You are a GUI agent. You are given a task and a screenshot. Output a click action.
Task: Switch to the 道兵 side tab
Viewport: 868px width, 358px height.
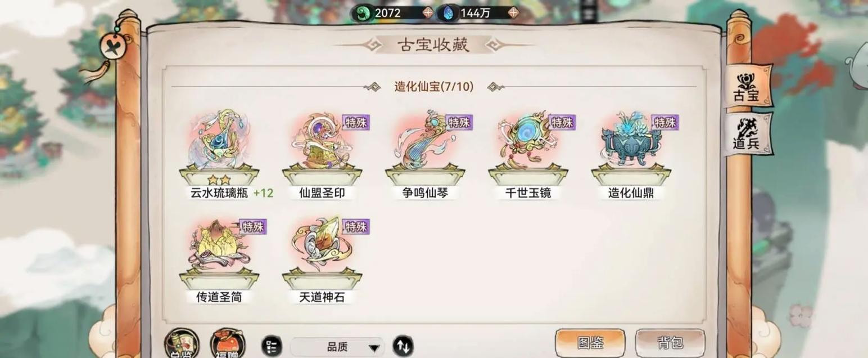(747, 134)
